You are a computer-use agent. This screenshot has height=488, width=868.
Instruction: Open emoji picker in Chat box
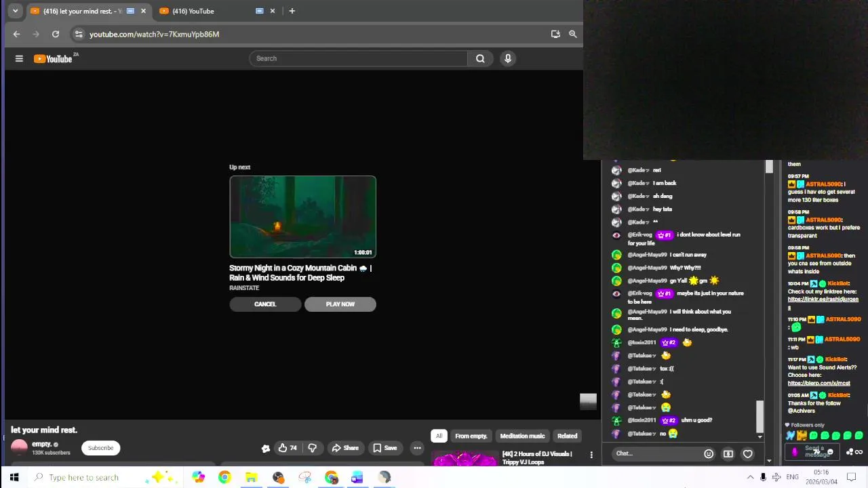point(709,453)
